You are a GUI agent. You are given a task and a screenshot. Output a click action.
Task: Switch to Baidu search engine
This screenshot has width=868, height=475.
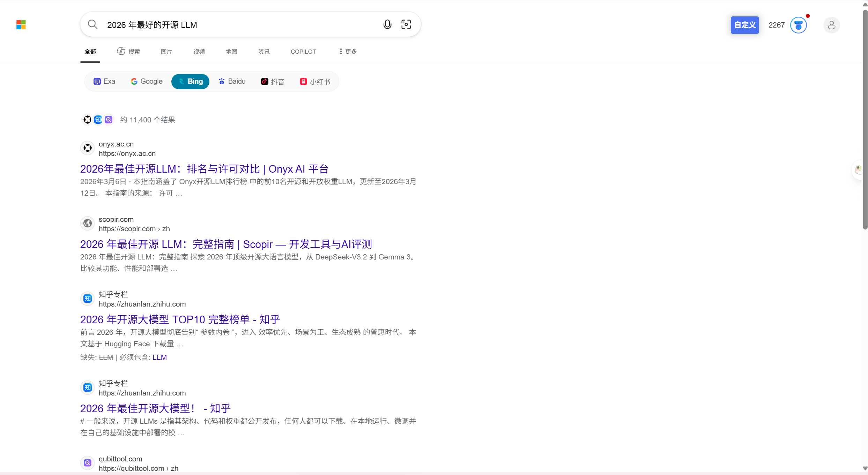click(x=232, y=82)
